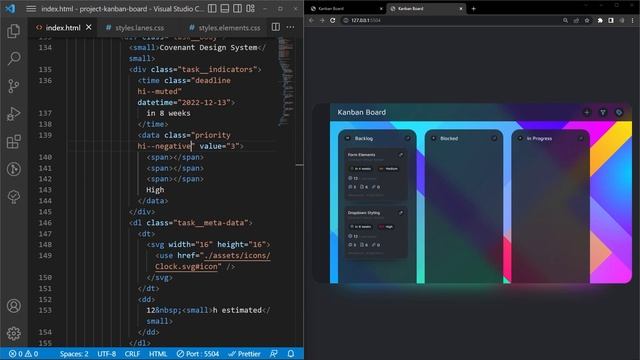The width and height of the screenshot is (640, 360).
Task: Open the Run and Debug view
Action: pyautogui.click(x=13, y=114)
